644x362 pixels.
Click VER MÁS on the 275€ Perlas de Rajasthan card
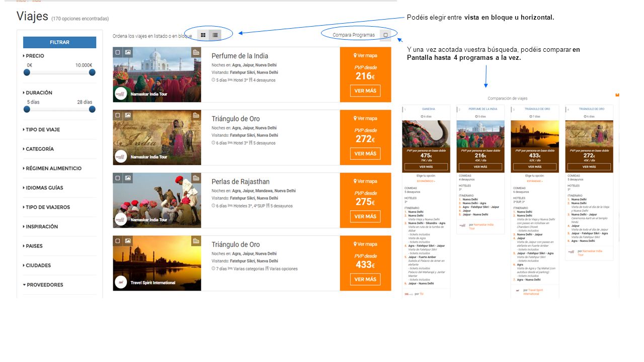[x=365, y=217]
